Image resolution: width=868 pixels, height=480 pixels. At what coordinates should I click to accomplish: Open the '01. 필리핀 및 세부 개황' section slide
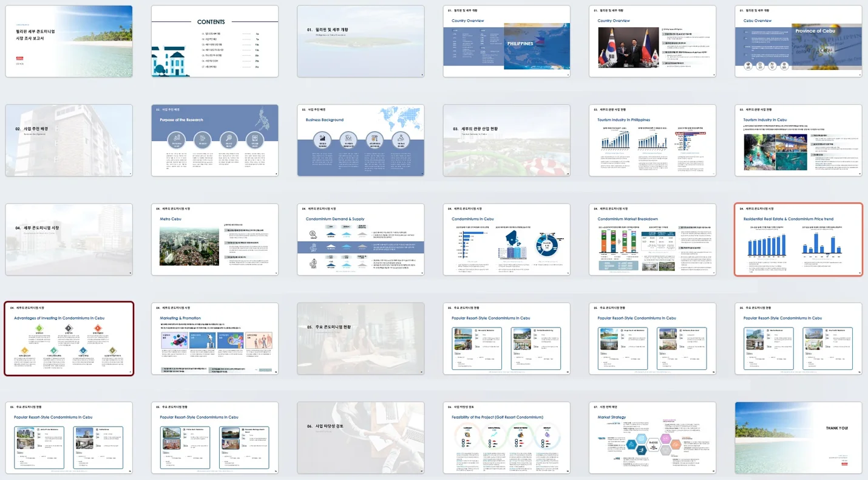(361, 41)
